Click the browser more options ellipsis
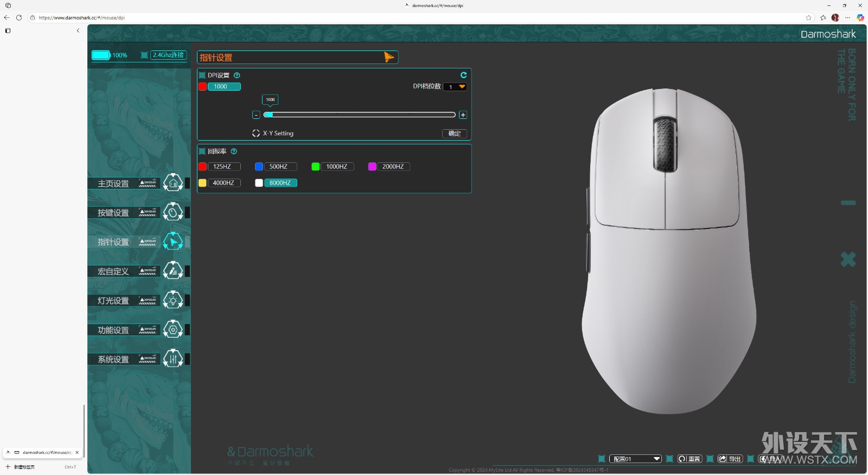The width and height of the screenshot is (868, 475). (x=848, y=17)
